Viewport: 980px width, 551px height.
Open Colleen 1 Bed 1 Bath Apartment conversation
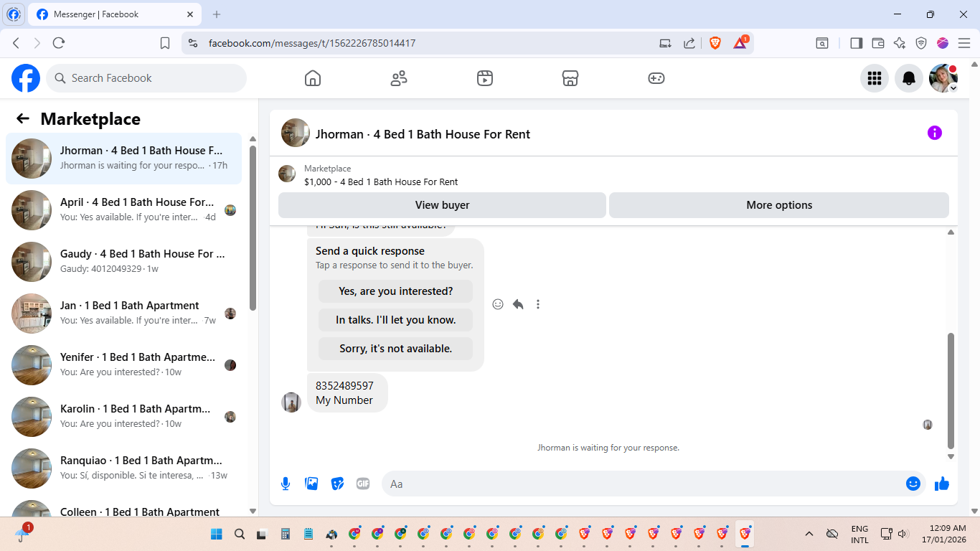(123, 507)
